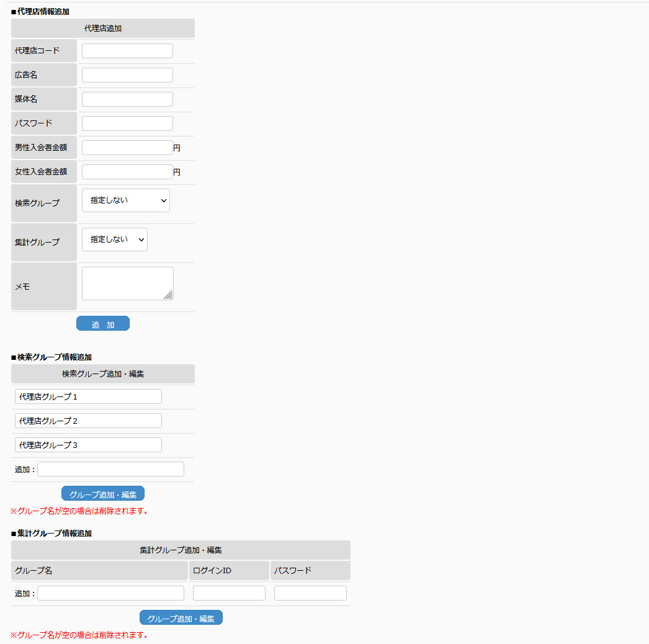Focus the 広告名 text field
Viewport: 649px width, 644px height.
pyautogui.click(x=127, y=75)
